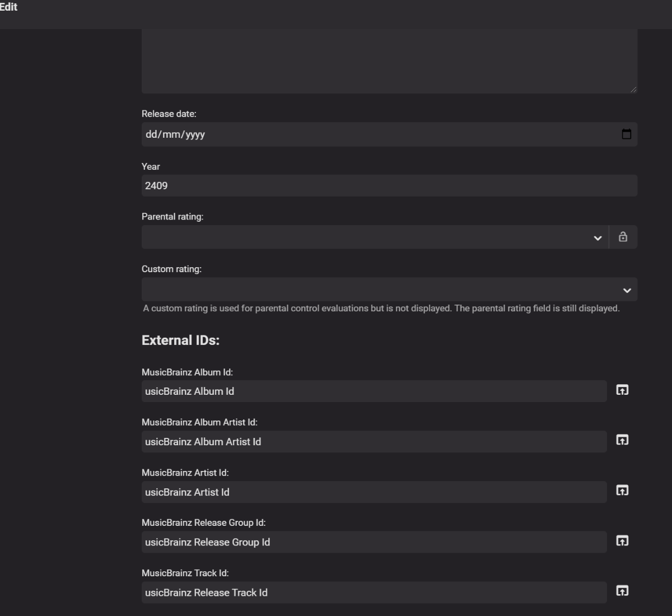The image size is (672, 616).
Task: Click the External IDs section heading
Action: (180, 340)
